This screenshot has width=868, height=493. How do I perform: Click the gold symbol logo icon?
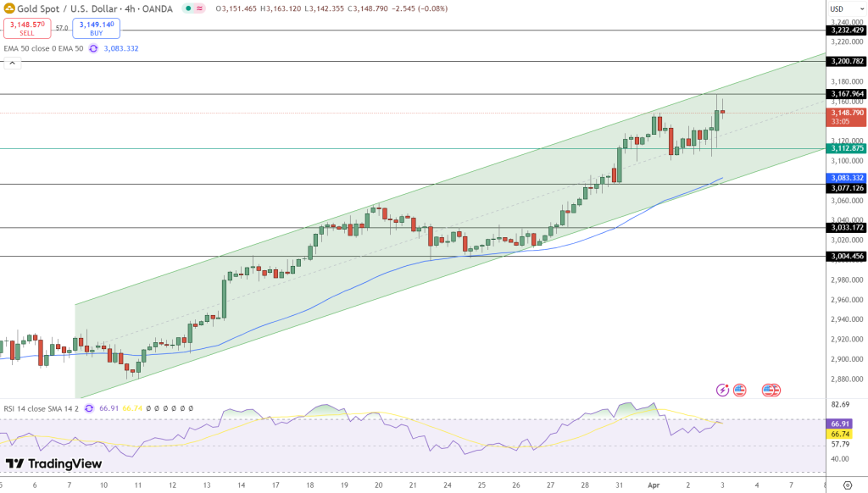8,8
